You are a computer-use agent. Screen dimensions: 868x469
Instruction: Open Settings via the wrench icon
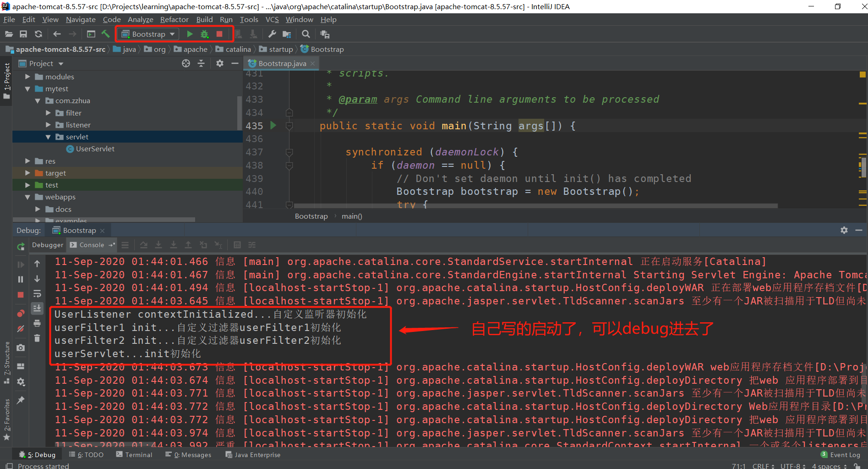pyautogui.click(x=272, y=34)
